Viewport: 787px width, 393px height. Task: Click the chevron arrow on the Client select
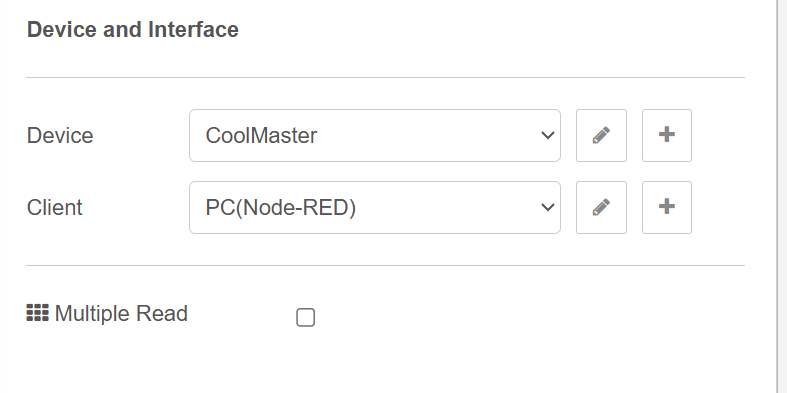click(x=548, y=207)
